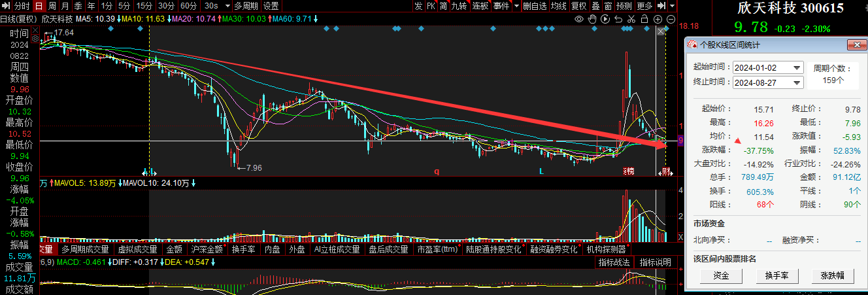The width and height of the screenshot is (868, 295).
Task: Switch to 5分 minute period
Action: (124, 6)
